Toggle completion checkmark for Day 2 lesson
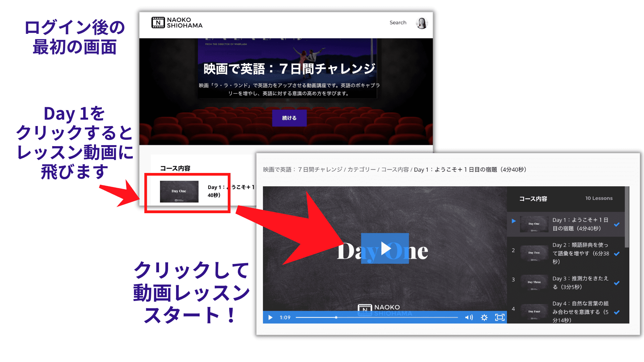This screenshot has height=362, width=644. point(616,254)
